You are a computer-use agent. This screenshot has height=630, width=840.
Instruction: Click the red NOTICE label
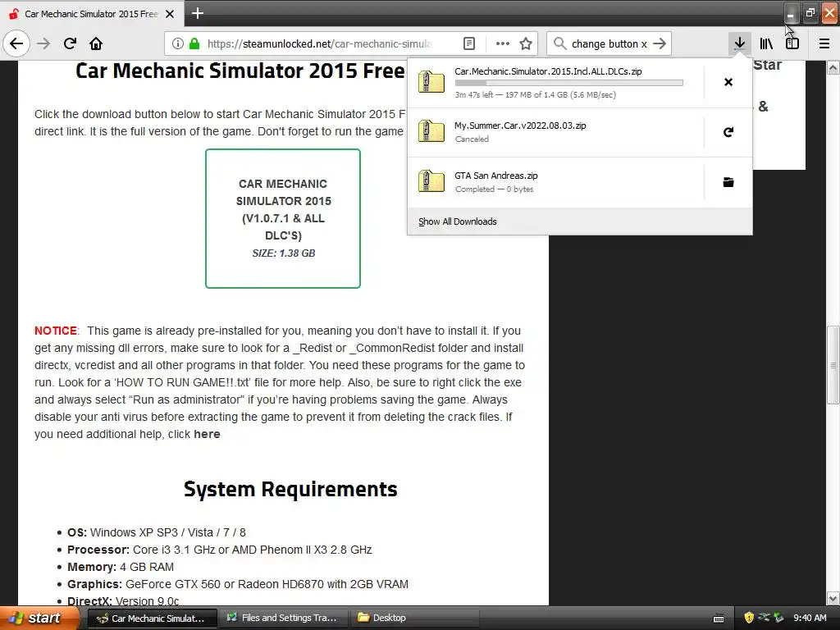tap(56, 331)
